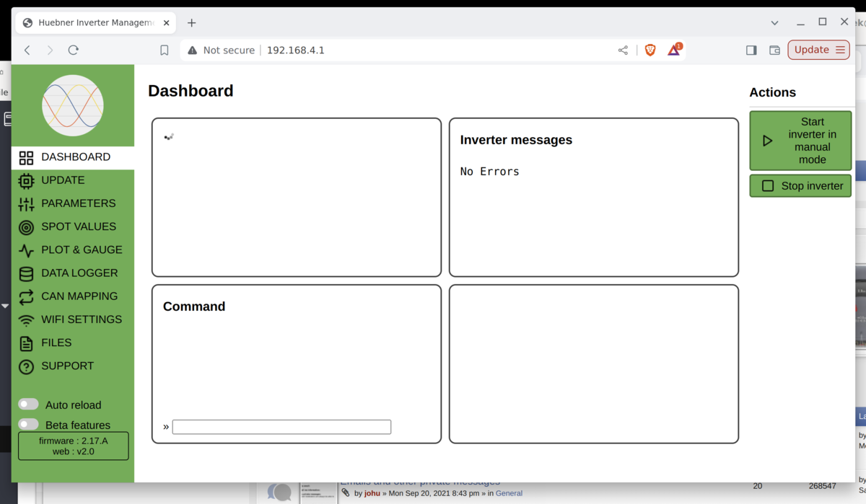Click the Stop inverter button
The image size is (866, 504).
[800, 186]
